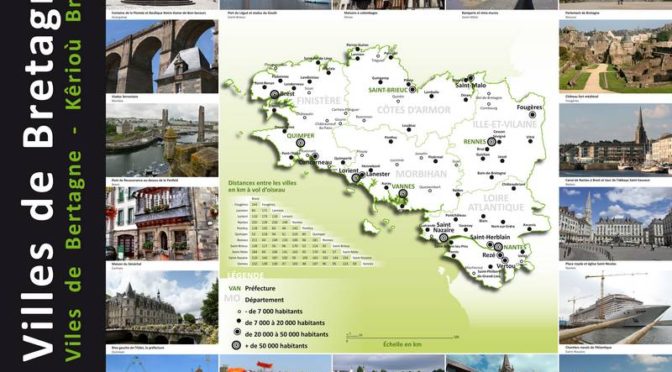Select the Saint-Nazaire city marker
This screenshot has height=372, width=672.
click(x=444, y=237)
